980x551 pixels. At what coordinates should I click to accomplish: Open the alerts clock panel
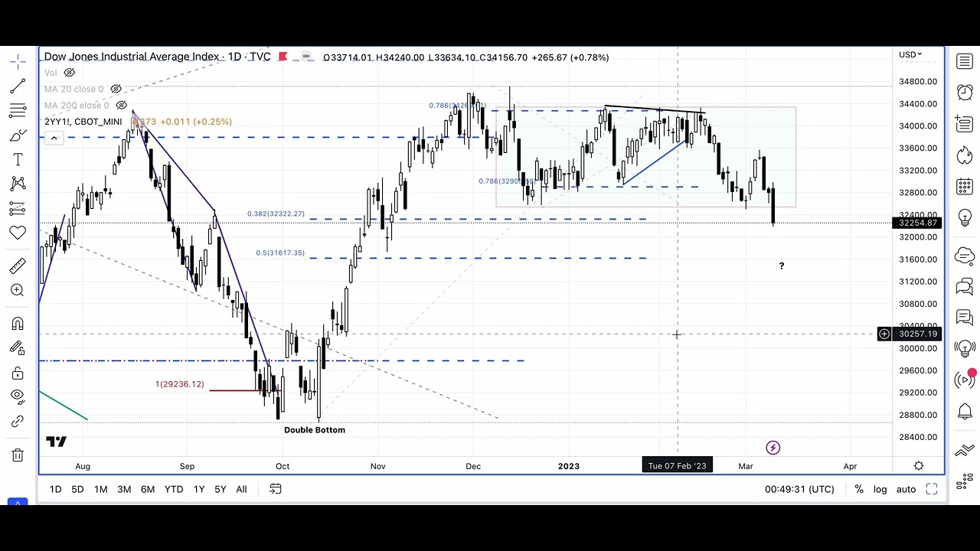coord(965,93)
